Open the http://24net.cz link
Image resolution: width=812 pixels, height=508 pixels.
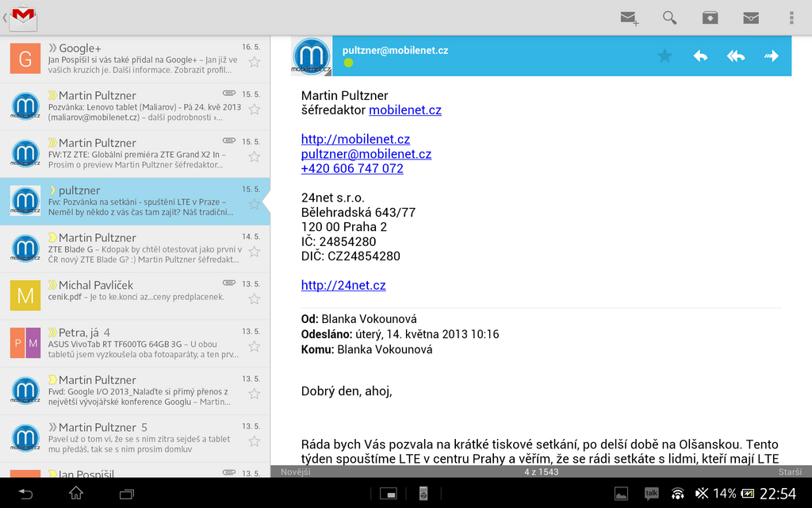(x=343, y=285)
